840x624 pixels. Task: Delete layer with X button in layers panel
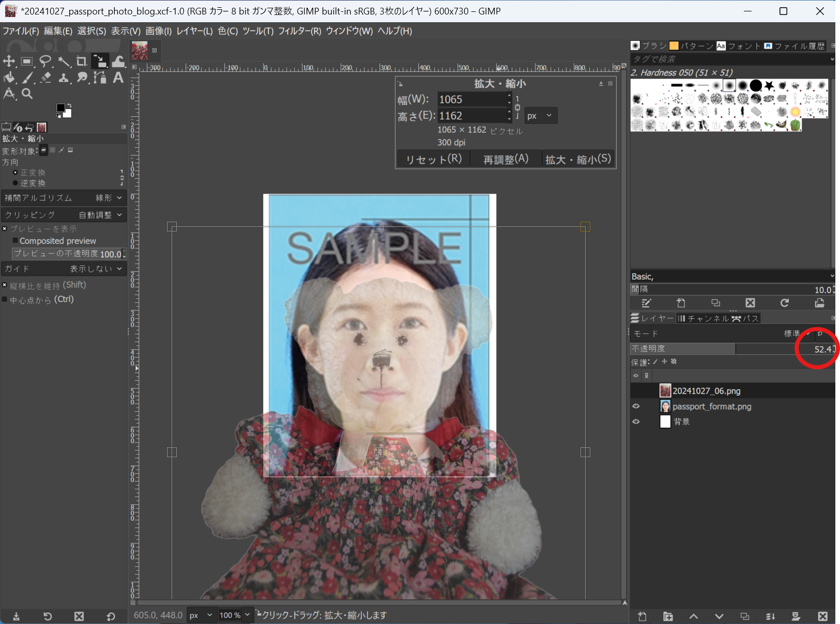[822, 616]
